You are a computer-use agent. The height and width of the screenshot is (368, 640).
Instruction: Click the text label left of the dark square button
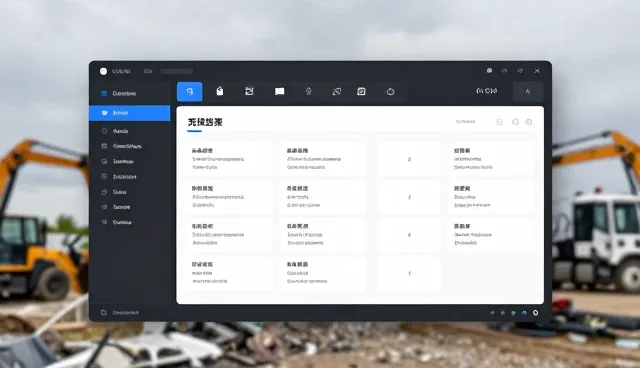coord(487,91)
